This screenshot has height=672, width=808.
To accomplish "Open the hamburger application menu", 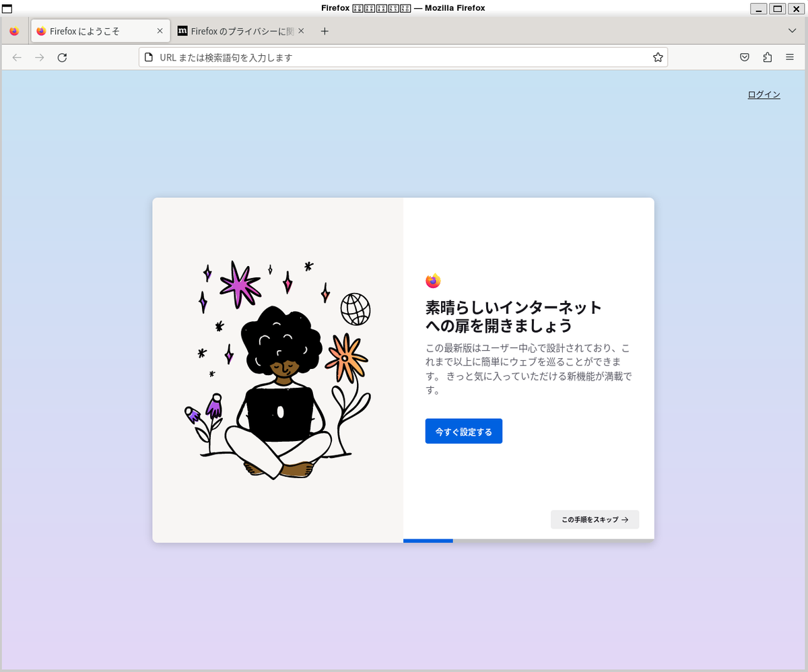I will pyautogui.click(x=790, y=57).
